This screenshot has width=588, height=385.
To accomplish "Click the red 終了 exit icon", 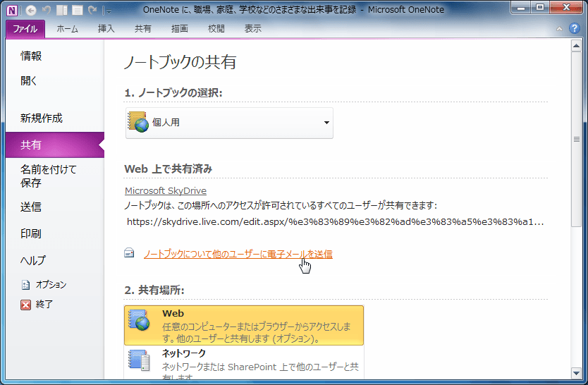I will point(25,305).
